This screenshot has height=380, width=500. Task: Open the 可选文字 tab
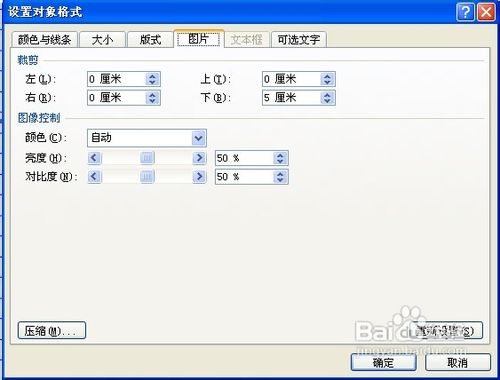[299, 40]
